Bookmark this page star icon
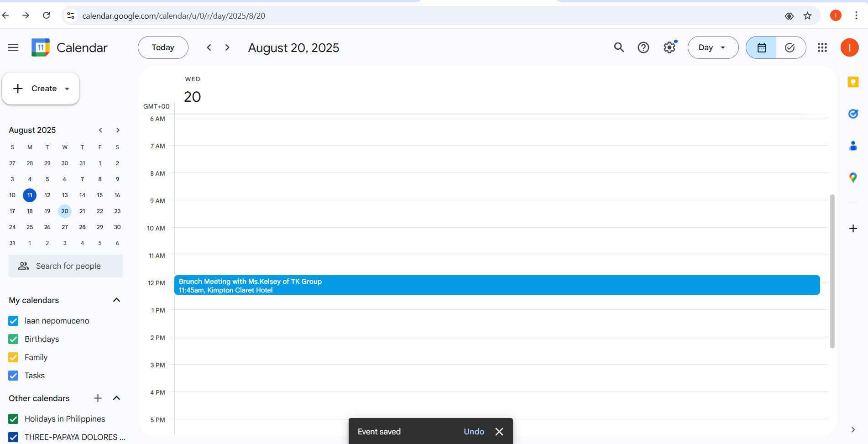The height and width of the screenshot is (444, 868). click(808, 16)
